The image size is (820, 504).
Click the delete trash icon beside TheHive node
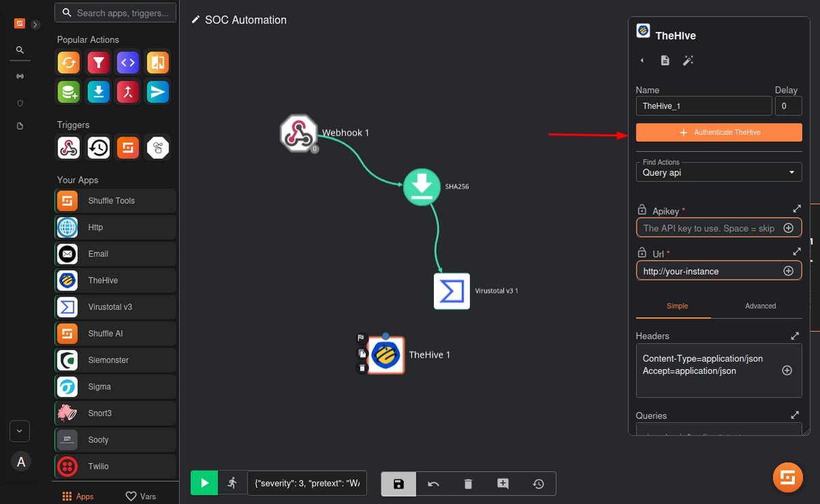[362, 368]
